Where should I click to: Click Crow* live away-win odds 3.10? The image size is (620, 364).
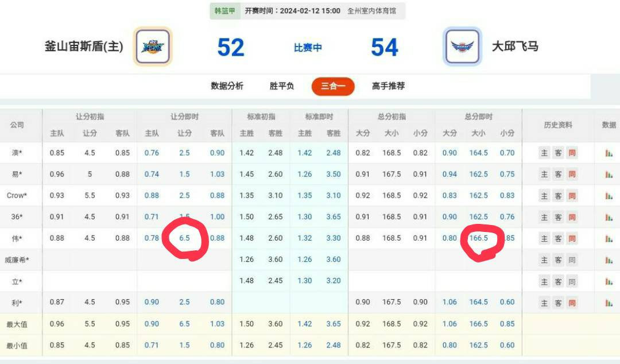click(x=334, y=195)
